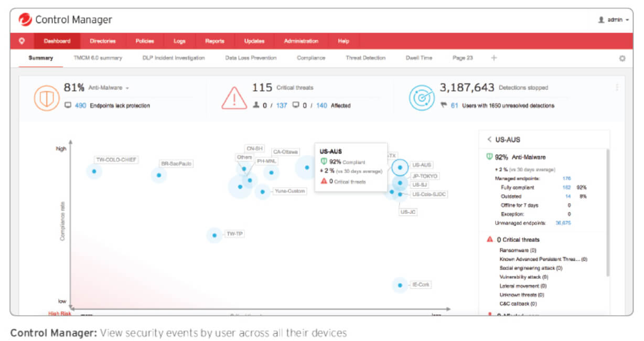Viewport: 644px width, 341px height.
Task: Click the US-Colo-SJDC chart label
Action: tap(429, 194)
